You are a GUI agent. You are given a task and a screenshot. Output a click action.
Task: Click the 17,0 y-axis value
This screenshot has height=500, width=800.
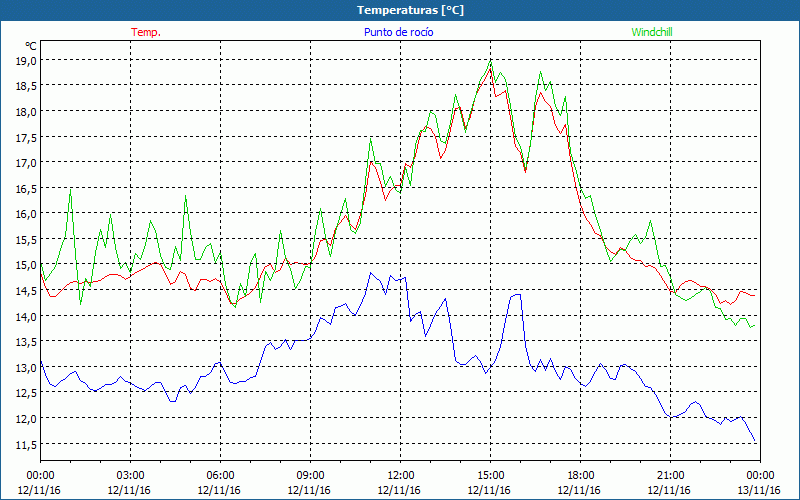pyautogui.click(x=27, y=163)
